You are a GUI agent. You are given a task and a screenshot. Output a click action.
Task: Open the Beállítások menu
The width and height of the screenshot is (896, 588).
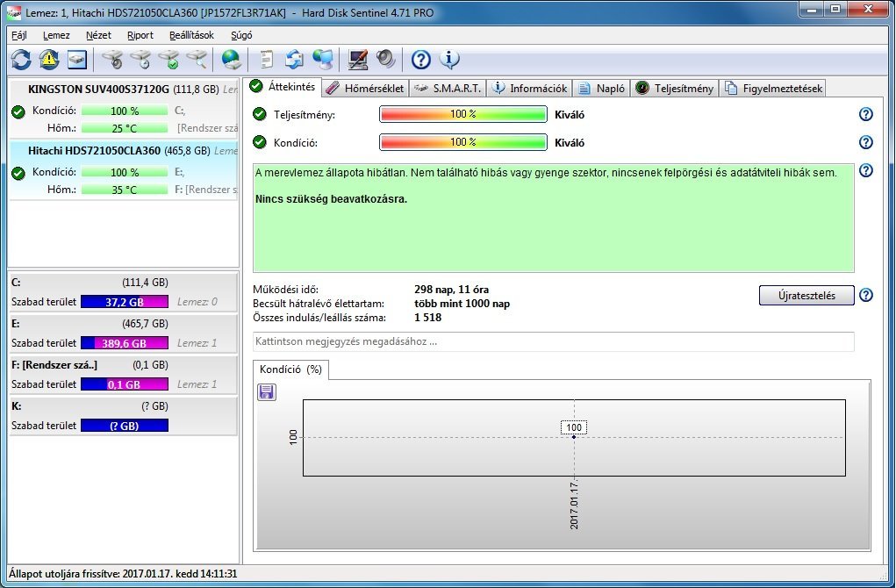191,35
